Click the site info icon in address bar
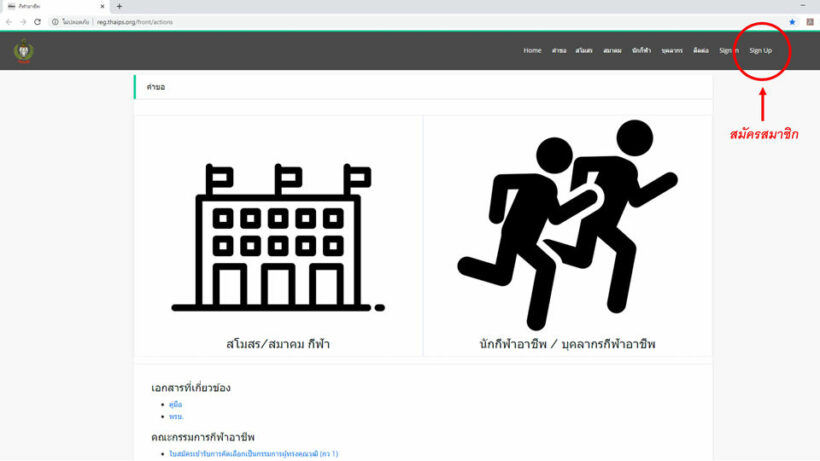Screen dimensions: 820x461 [54, 21]
